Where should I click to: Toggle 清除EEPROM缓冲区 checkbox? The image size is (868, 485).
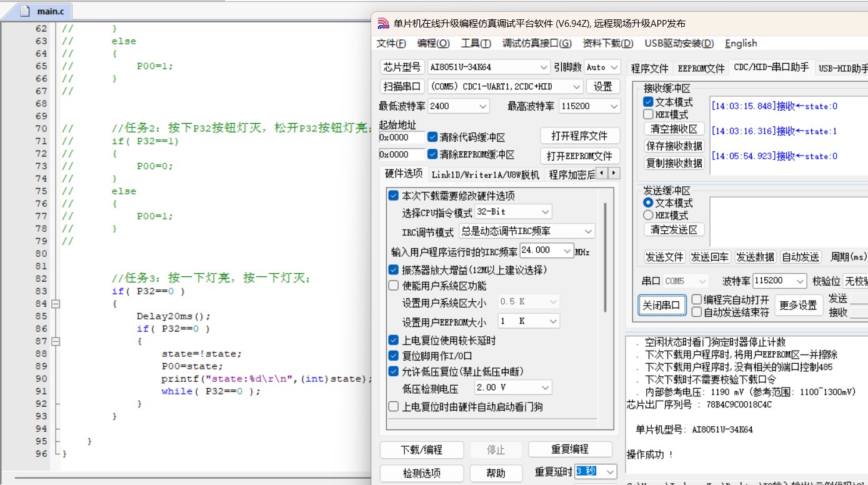coord(432,154)
